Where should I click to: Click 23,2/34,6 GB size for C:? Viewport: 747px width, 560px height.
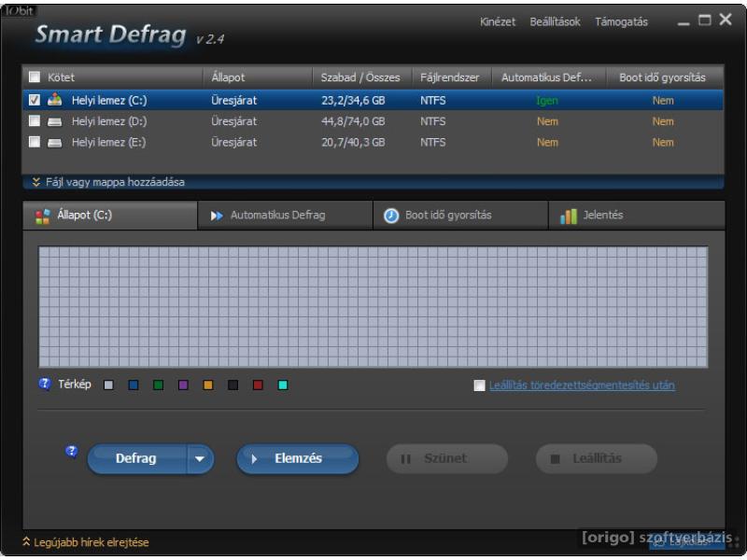(353, 101)
